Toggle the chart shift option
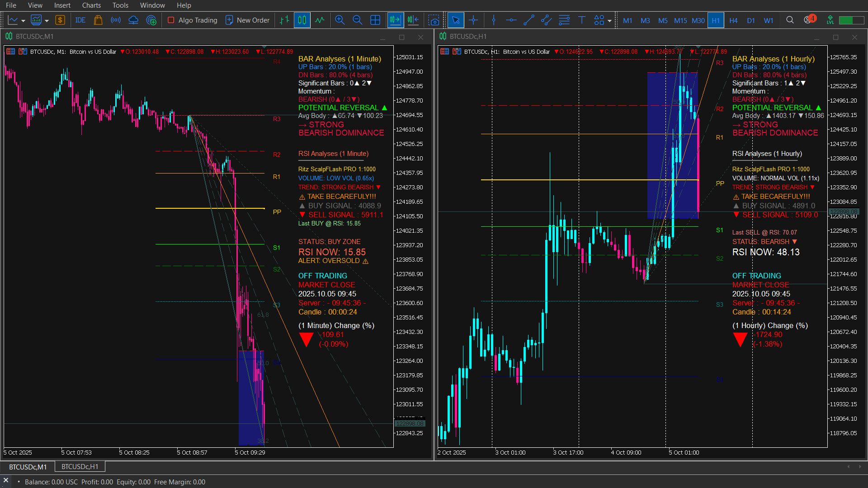The image size is (868, 488). 413,20
